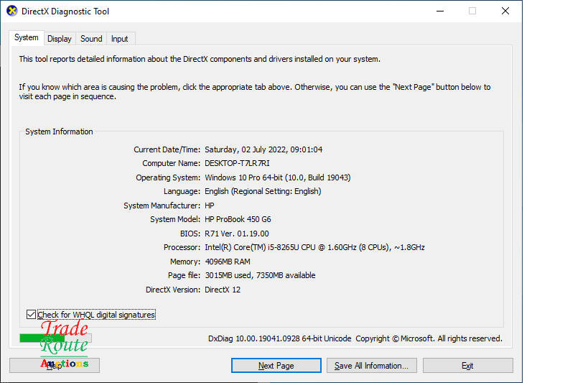The height and width of the screenshot is (383, 588).
Task: Minimize the DirectX Diagnostic Tool window
Action: pos(439,11)
